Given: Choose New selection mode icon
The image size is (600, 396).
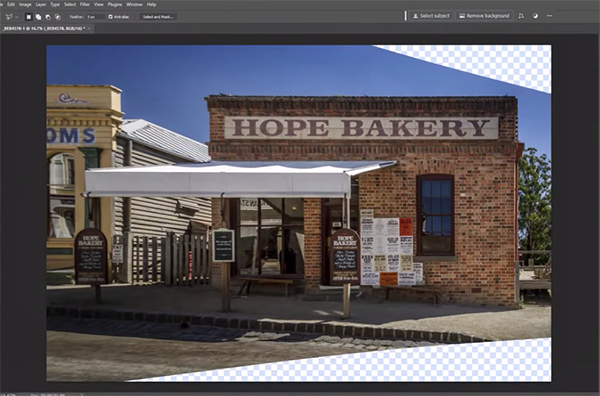Looking at the screenshot, I should pos(28,17).
